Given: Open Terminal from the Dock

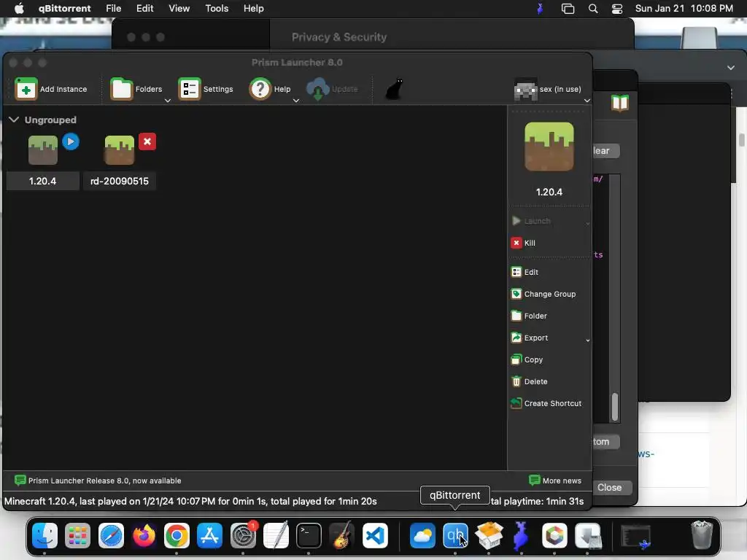Looking at the screenshot, I should click(309, 536).
